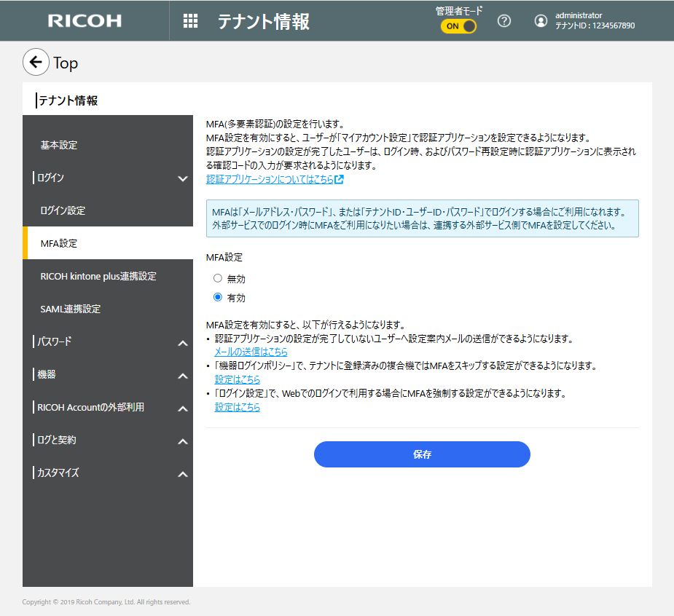Viewport: 674px width, 616px height.
Task: Select the 有効 radio button
Action: [217, 297]
